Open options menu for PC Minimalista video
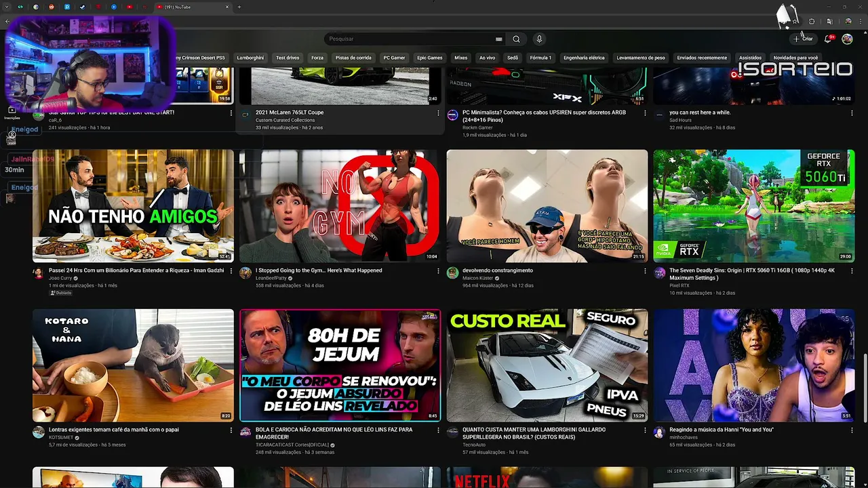868x488 pixels. [645, 113]
